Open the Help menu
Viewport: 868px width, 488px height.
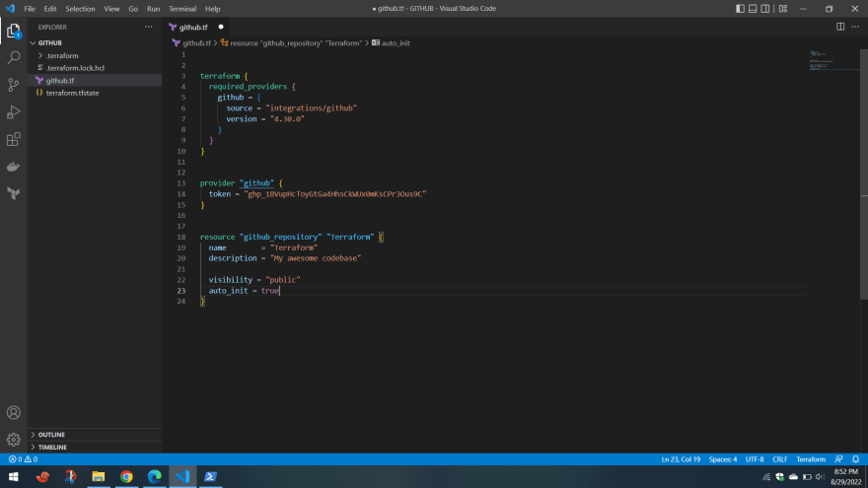213,9
